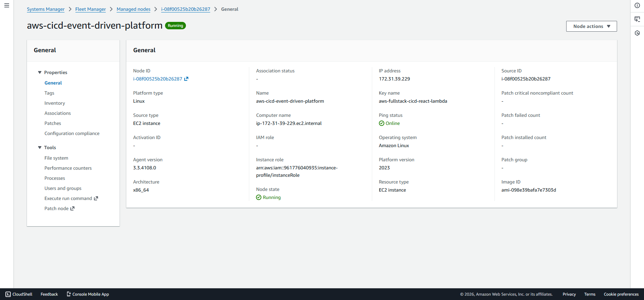Image resolution: width=644 pixels, height=300 pixels.
Task: Select General in the Properties list
Action: coord(53,83)
